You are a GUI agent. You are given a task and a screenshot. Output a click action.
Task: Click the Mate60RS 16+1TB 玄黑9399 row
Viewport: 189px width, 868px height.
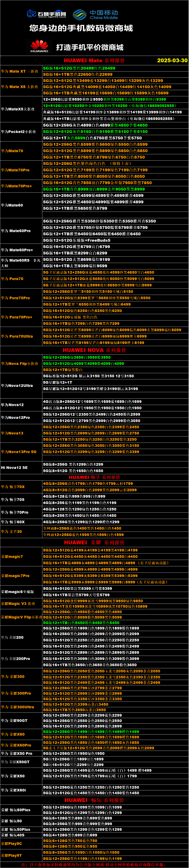coord(115,266)
